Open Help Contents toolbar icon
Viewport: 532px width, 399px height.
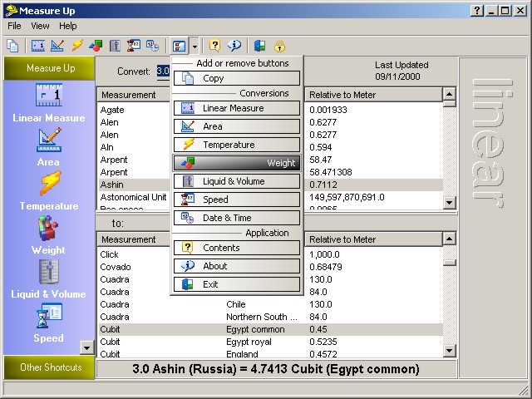click(214, 46)
